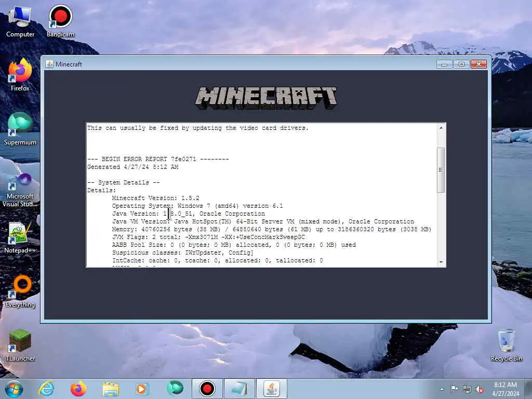Open the Action Center flag icon
This screenshot has height=399, width=532.
tap(454, 389)
